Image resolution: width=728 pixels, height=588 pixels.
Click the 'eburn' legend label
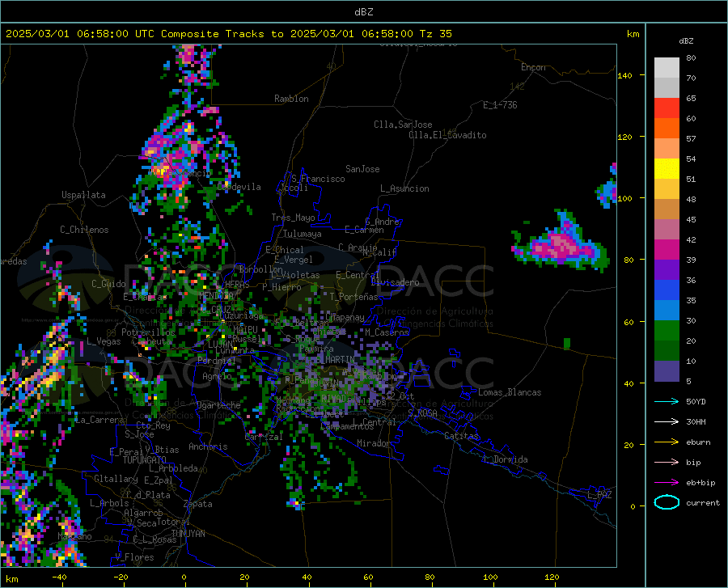coord(698,442)
